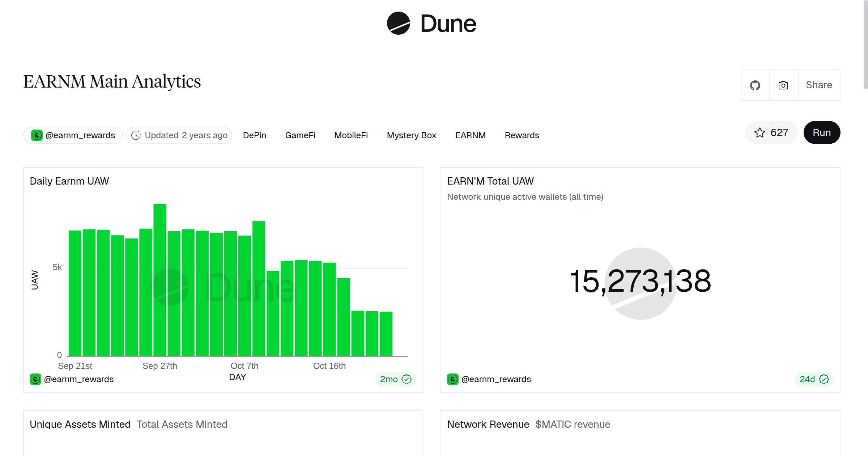Click the earnm avatar on the EARN'M Total UAW card
The image size is (868, 456).
(452, 379)
